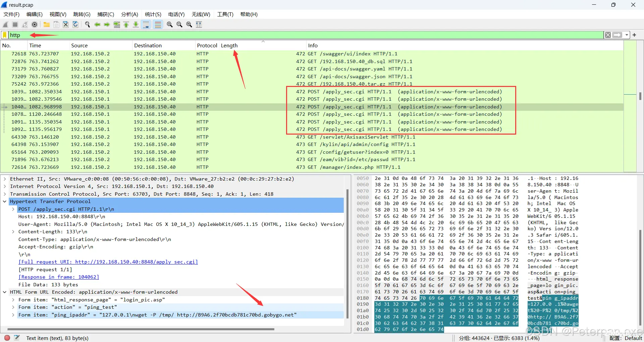Reload the capture file icon

[x=75, y=25]
